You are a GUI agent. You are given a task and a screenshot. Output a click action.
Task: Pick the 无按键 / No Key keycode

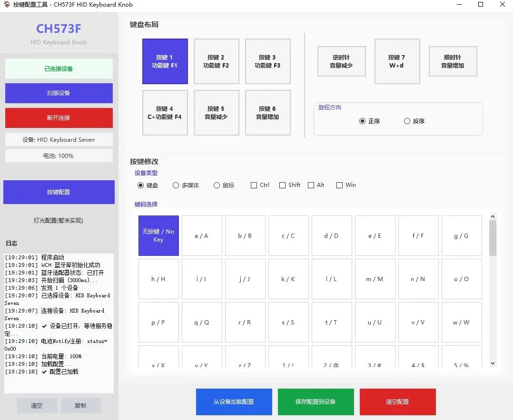coord(158,235)
